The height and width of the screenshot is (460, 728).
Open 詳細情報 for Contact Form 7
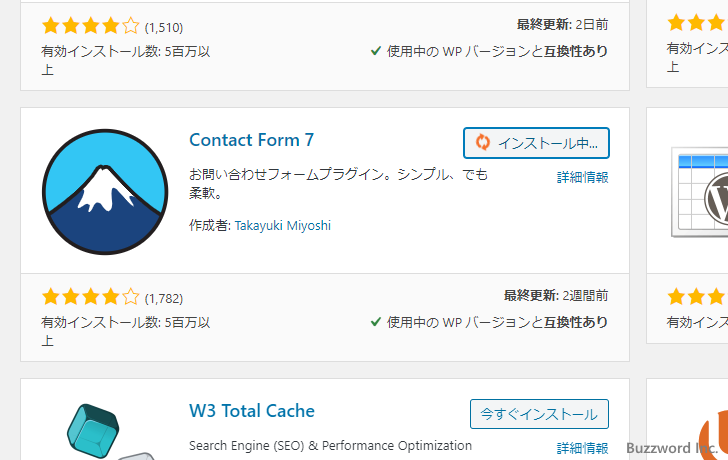(582, 178)
